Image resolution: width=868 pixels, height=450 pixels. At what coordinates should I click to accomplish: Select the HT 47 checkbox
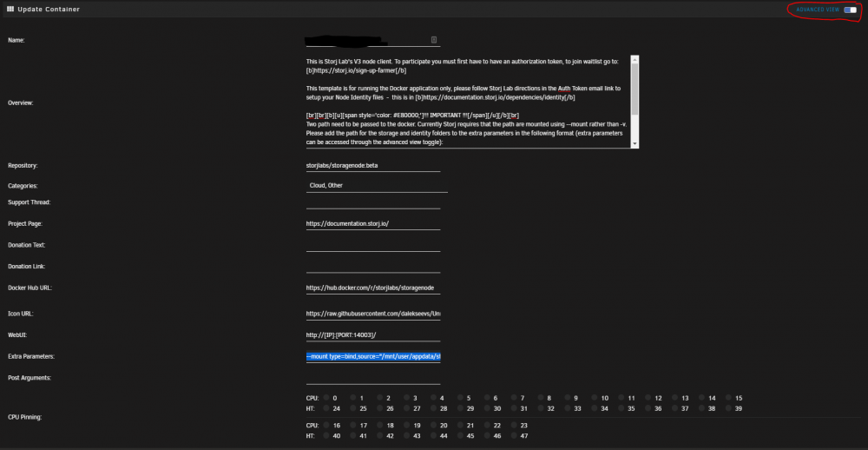pos(514,436)
